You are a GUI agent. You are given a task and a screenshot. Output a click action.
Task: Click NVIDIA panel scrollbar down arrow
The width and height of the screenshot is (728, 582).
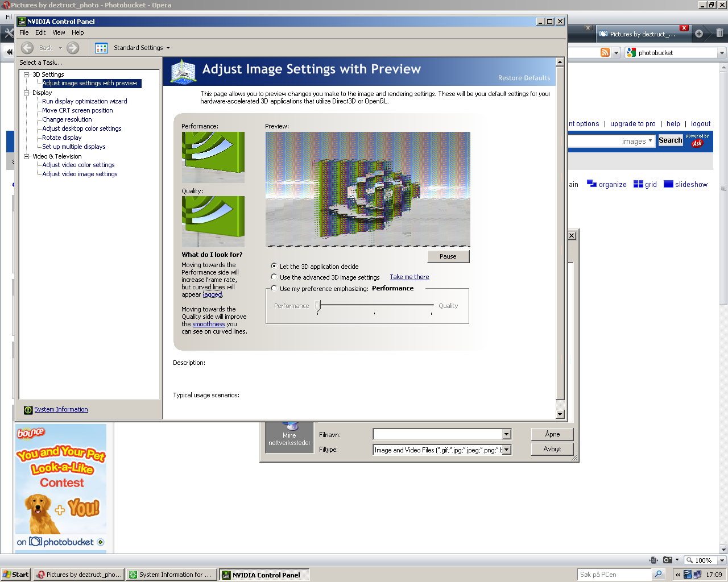pyautogui.click(x=560, y=414)
